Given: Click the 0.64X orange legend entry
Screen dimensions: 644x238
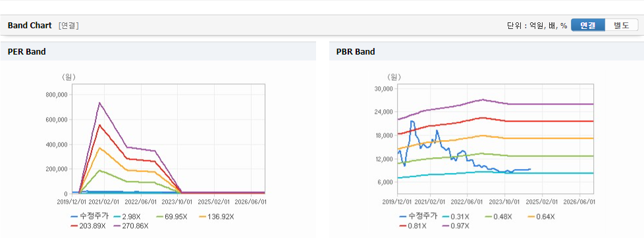Looking at the screenshot, I should tap(541, 216).
